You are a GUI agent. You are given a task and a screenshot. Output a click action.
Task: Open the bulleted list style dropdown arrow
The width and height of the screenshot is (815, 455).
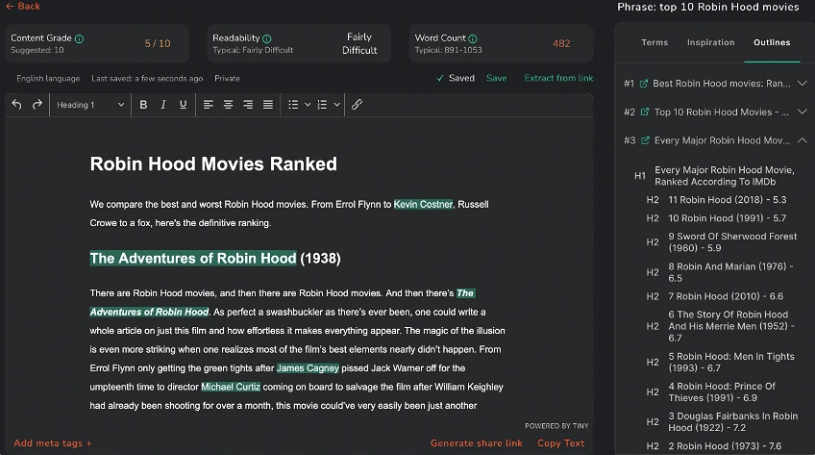[x=307, y=105]
